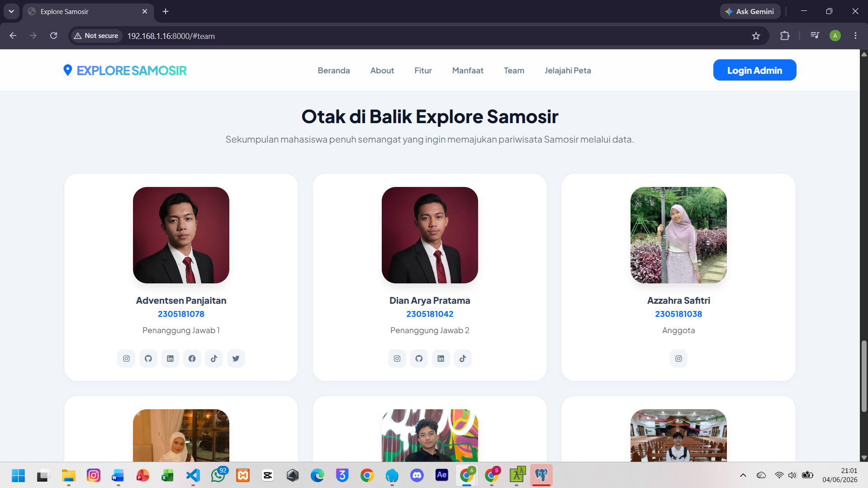Click Adventsen Panjaitan's profile photo

181,235
